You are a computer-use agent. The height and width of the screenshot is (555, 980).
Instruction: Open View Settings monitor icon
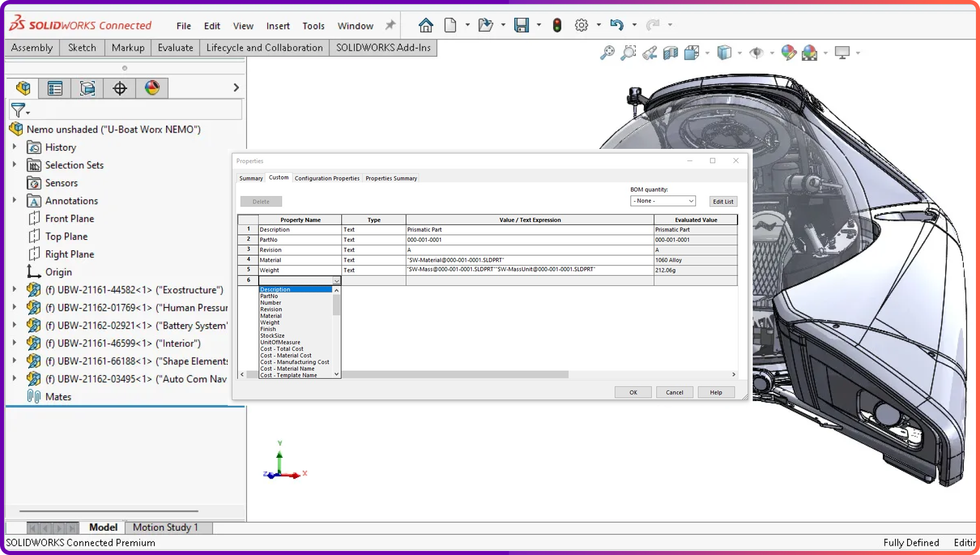pyautogui.click(x=842, y=53)
